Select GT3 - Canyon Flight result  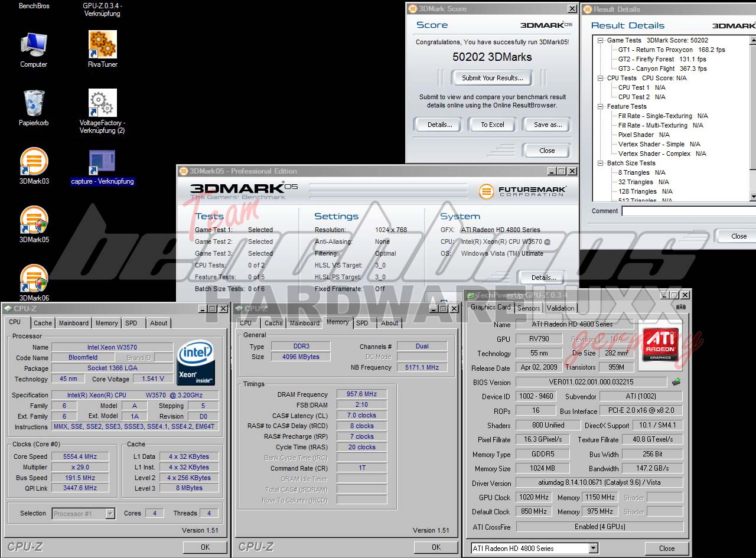coord(662,68)
